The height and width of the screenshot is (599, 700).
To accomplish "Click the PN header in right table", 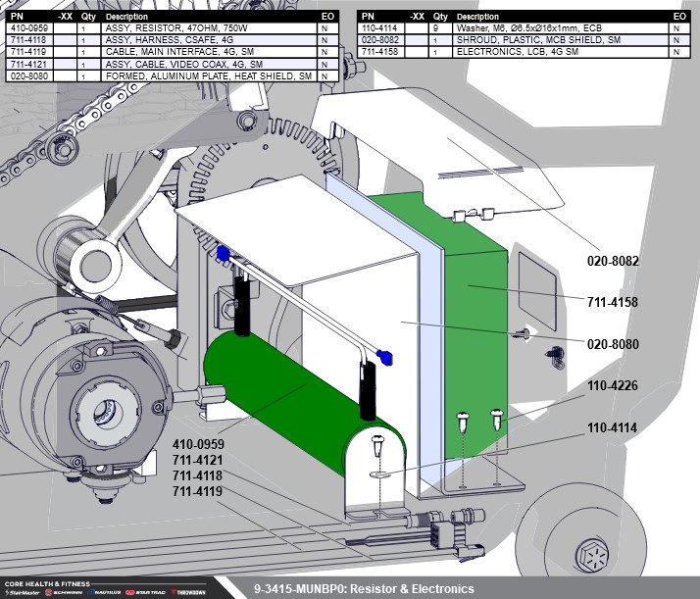I will [x=371, y=17].
